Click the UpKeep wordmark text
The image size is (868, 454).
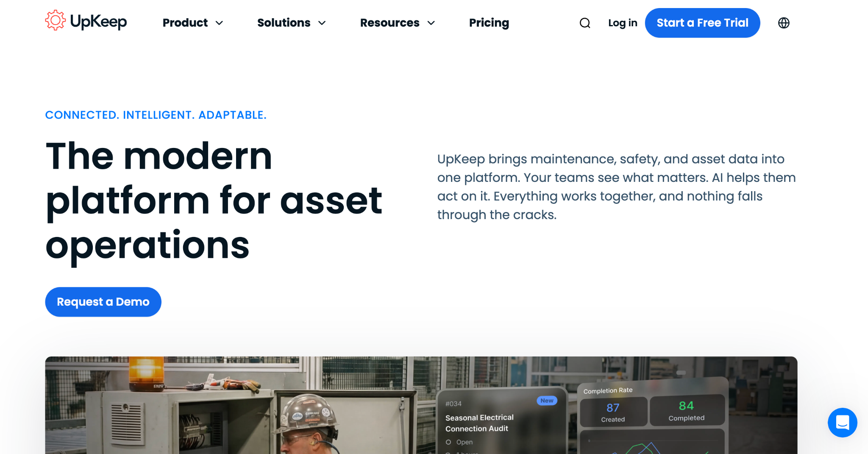(x=98, y=22)
